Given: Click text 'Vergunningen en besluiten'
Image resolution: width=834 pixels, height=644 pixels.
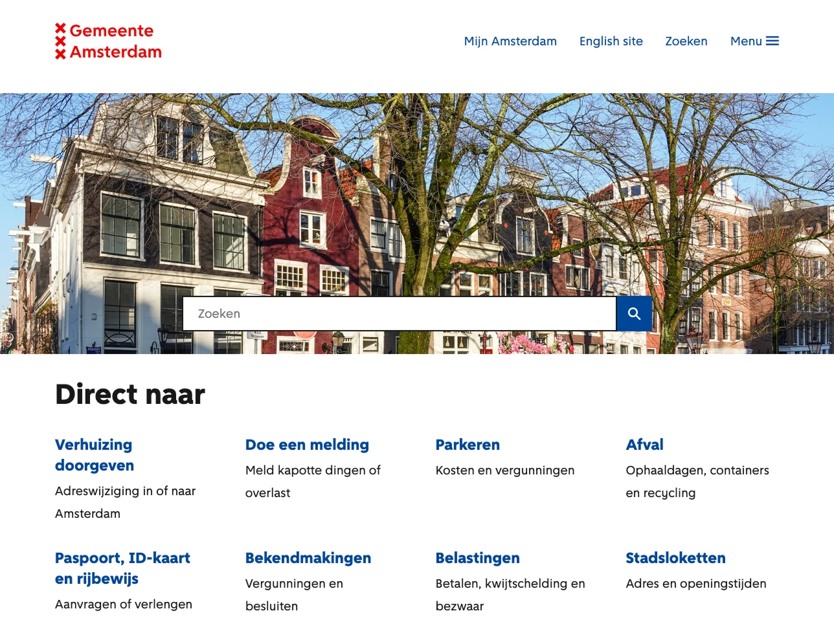Looking at the screenshot, I should 294,595.
